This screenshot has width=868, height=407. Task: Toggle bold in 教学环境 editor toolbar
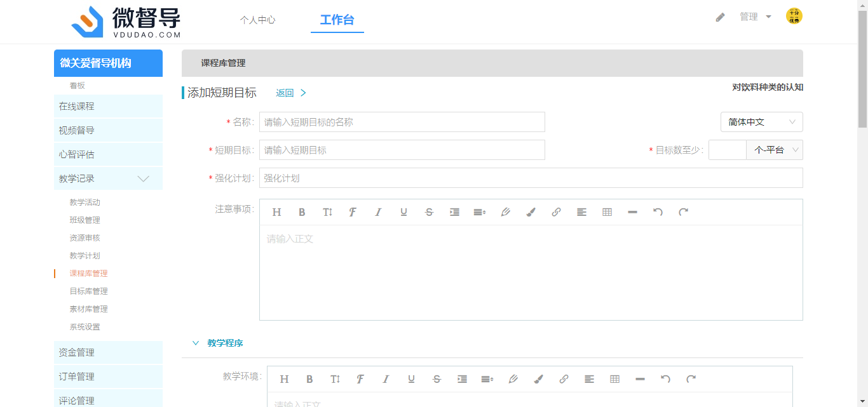pos(309,379)
